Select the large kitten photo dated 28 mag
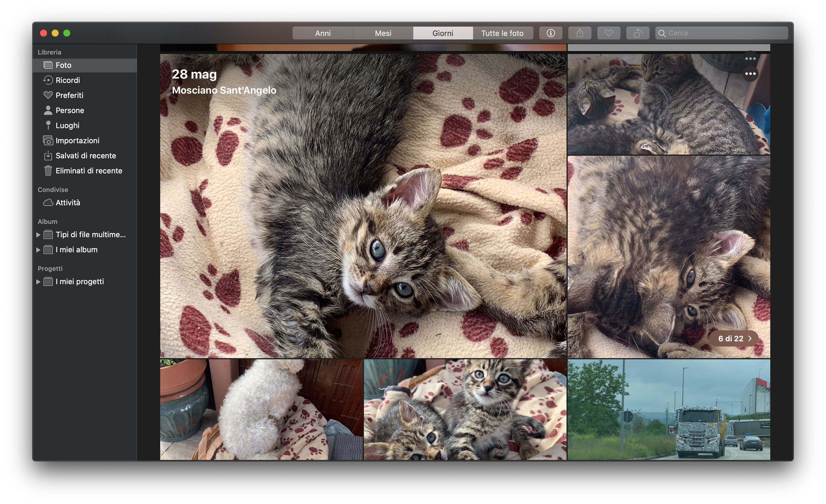The image size is (826, 504). [x=363, y=206]
